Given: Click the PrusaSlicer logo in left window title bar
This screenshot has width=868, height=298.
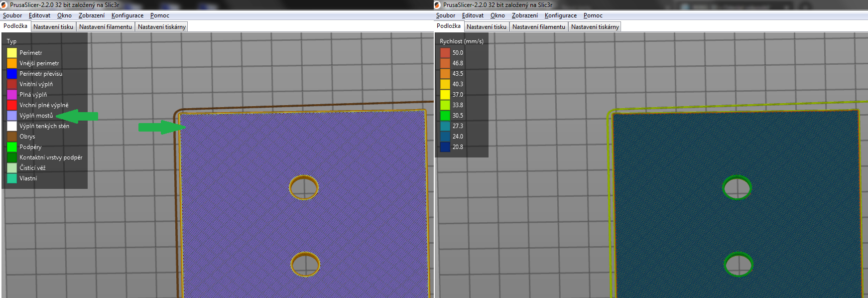Looking at the screenshot, I should click(x=4, y=5).
